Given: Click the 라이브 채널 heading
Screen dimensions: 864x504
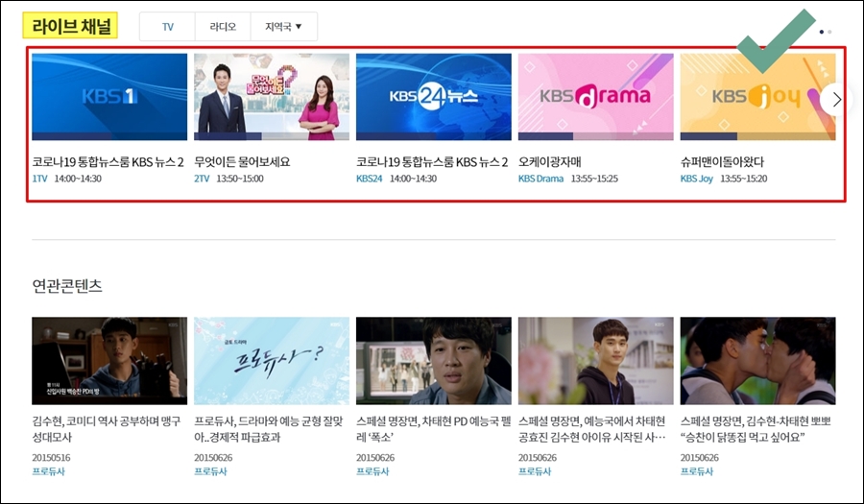Looking at the screenshot, I should click(x=70, y=25).
